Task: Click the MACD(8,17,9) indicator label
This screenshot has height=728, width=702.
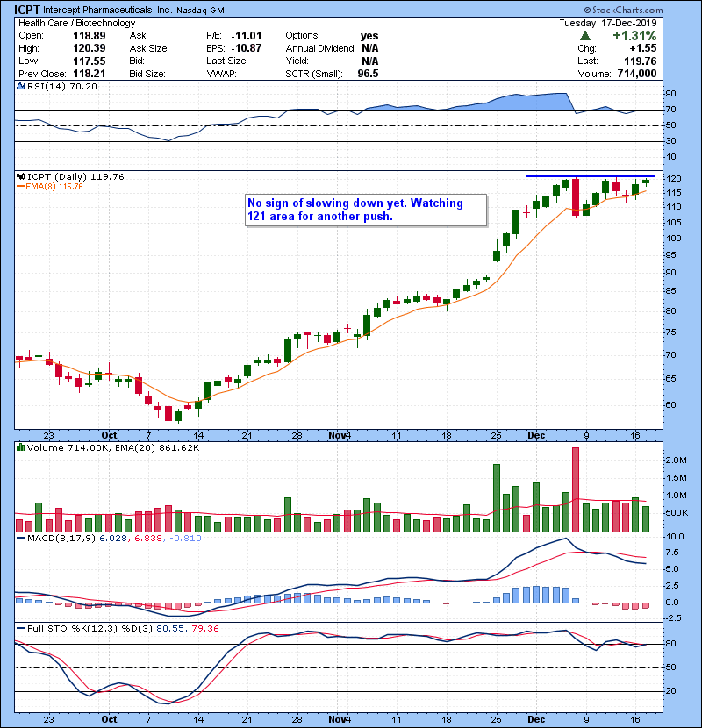Action: click(x=62, y=539)
